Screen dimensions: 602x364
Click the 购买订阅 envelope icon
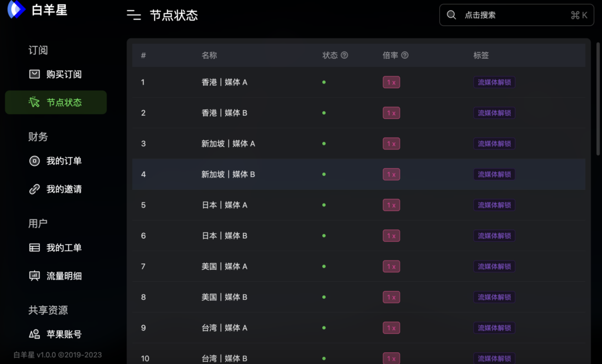tap(35, 74)
